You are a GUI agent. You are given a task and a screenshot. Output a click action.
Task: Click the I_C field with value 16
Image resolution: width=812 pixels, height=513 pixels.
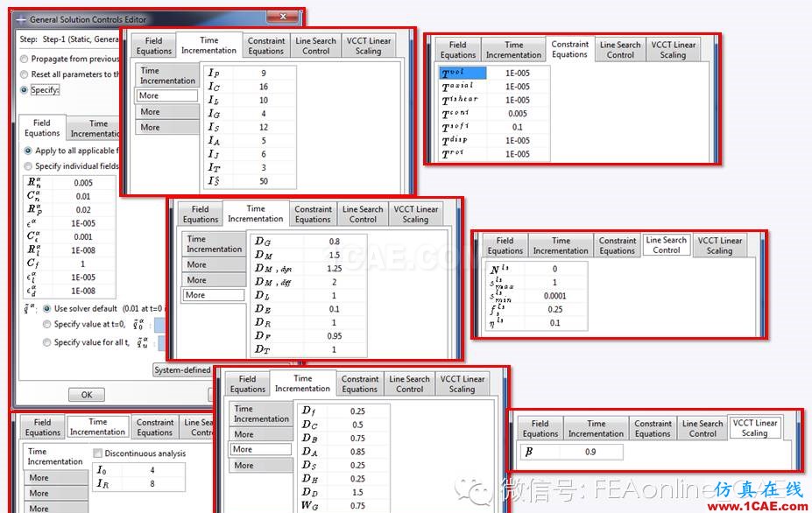(x=264, y=87)
